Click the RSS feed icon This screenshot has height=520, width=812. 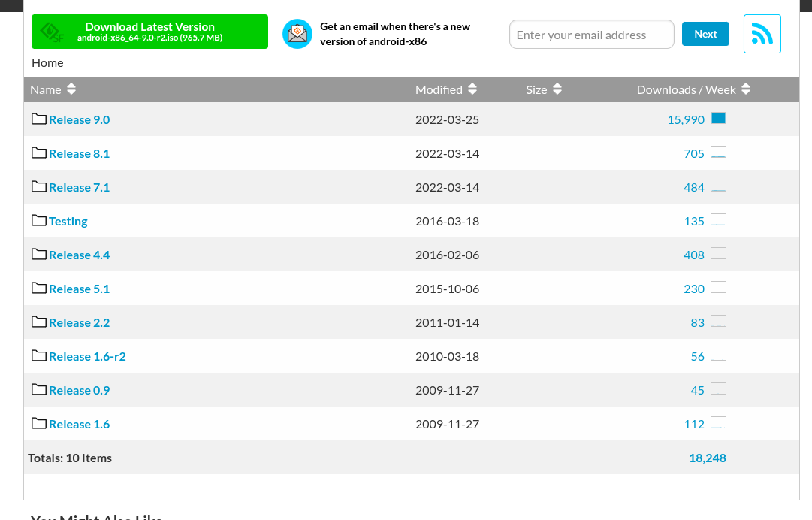(x=762, y=34)
